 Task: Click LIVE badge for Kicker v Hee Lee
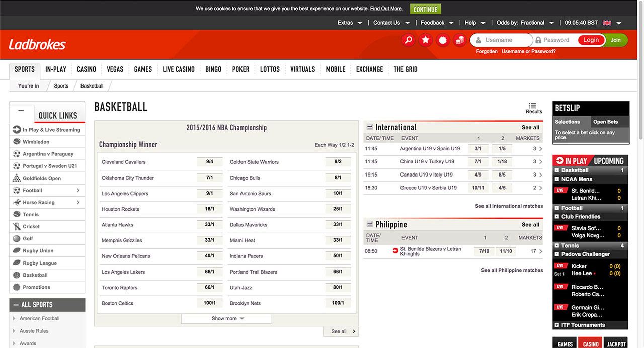[x=559, y=266]
